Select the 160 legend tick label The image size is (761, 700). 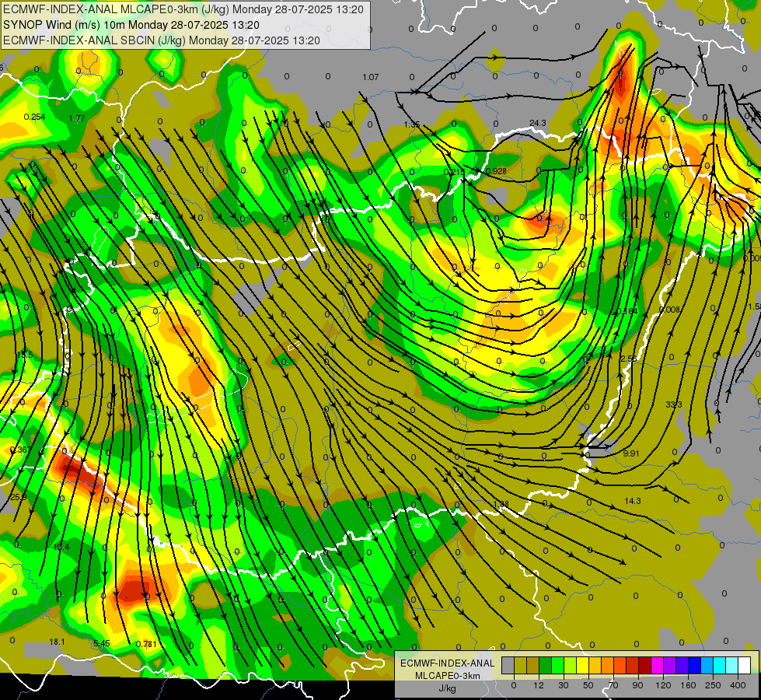coord(688,685)
